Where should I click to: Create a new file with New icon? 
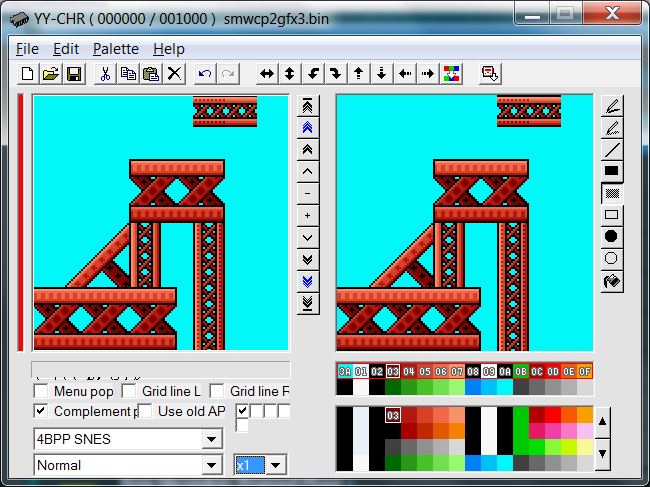click(x=28, y=74)
